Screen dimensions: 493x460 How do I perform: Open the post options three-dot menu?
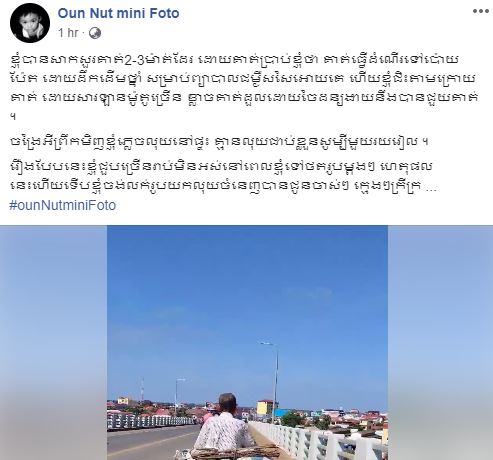pos(481,11)
